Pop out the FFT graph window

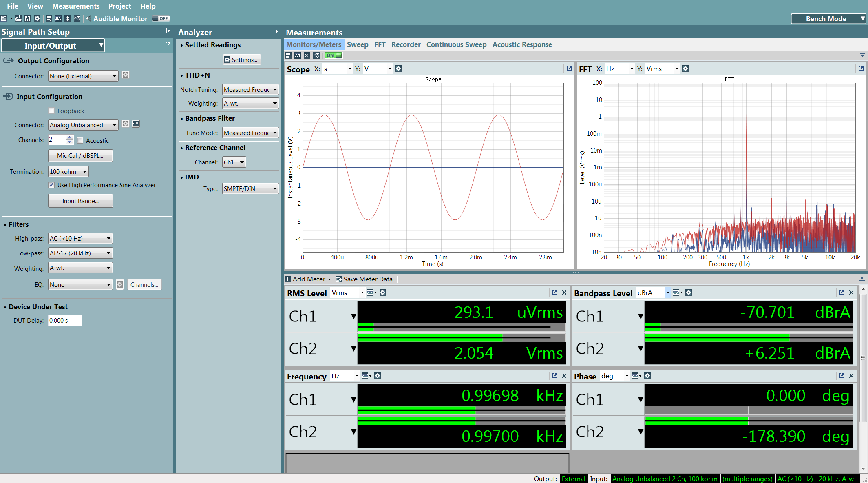[x=861, y=69]
